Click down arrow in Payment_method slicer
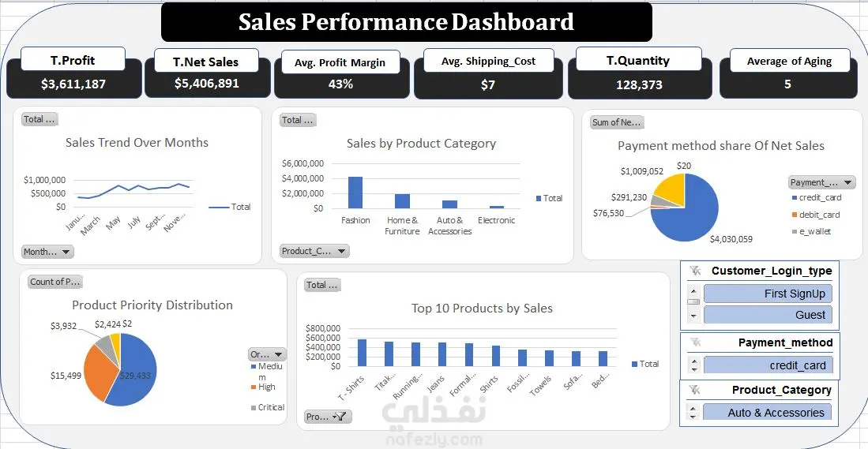Viewport: 868px width, 449px height. [x=694, y=369]
